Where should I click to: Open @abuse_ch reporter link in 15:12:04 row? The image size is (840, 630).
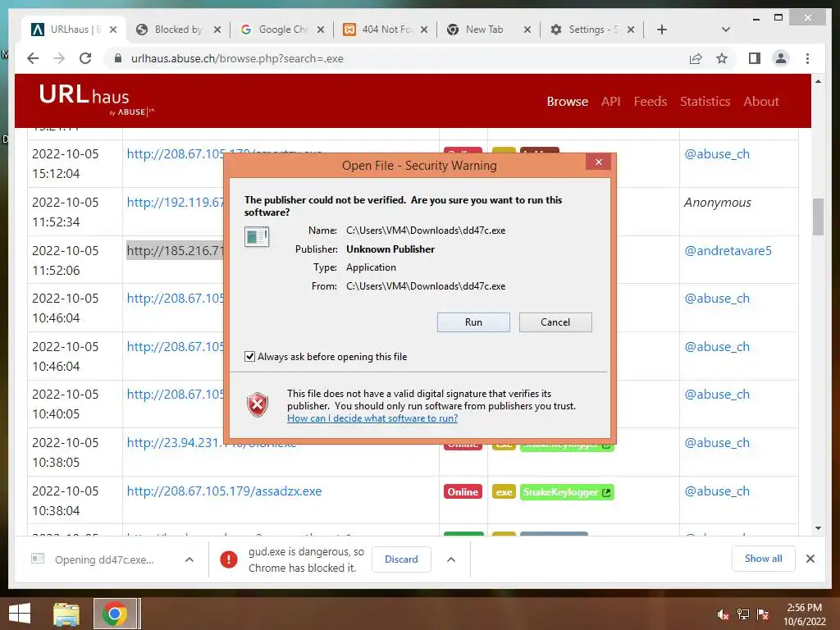point(717,154)
